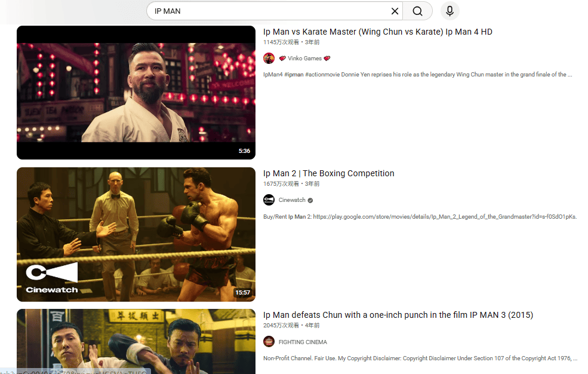The width and height of the screenshot is (588, 374).
Task: Open the Cinewatch channel avatar icon
Action: 269,200
